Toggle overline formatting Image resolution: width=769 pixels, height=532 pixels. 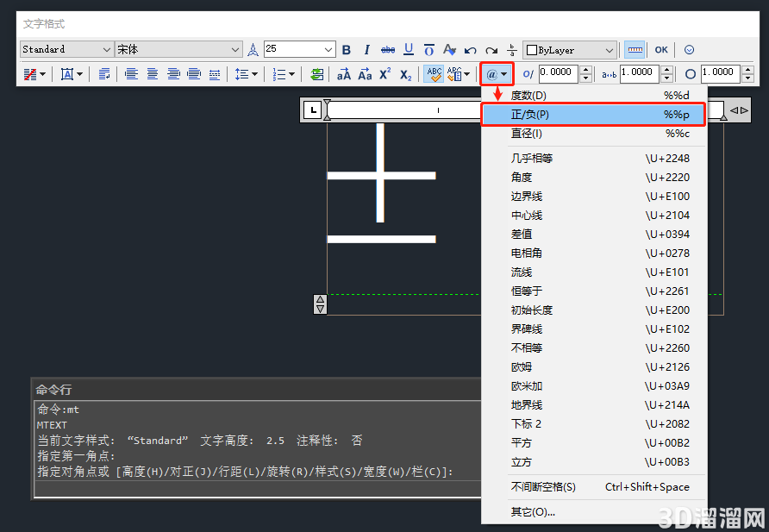429,49
